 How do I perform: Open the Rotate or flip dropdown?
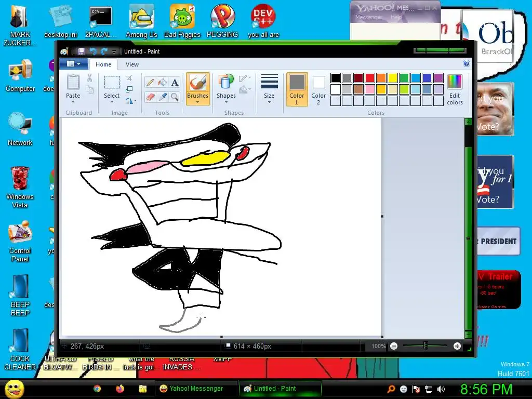(131, 101)
